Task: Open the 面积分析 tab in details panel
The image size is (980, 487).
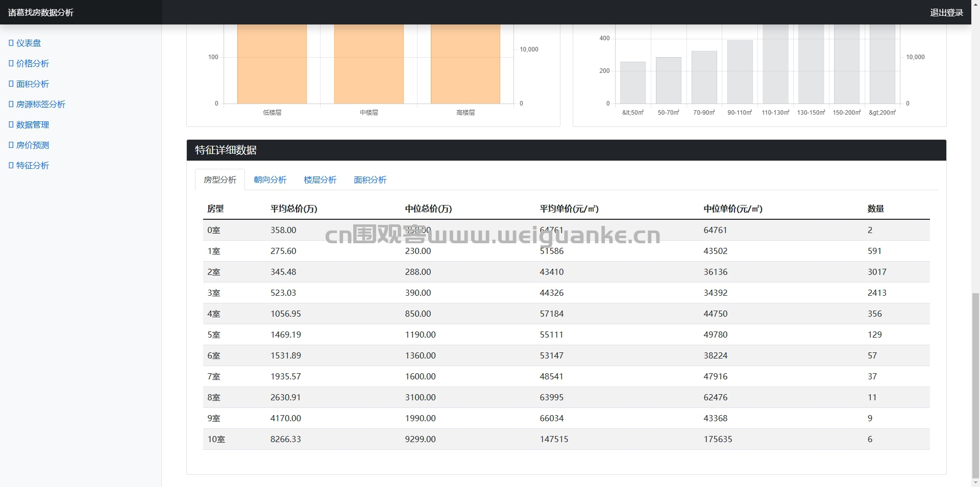Action: click(x=370, y=180)
